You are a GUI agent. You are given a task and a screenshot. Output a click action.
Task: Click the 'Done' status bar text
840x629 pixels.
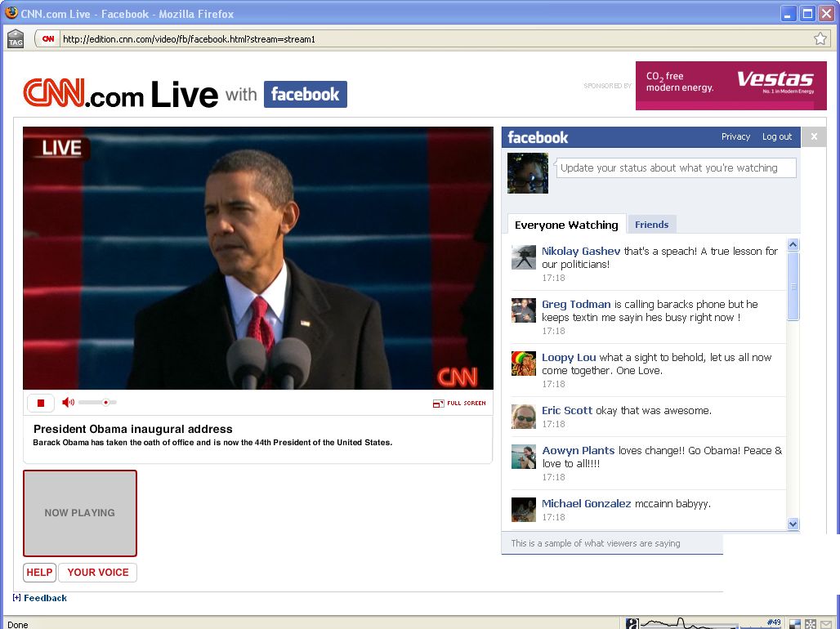[18, 625]
